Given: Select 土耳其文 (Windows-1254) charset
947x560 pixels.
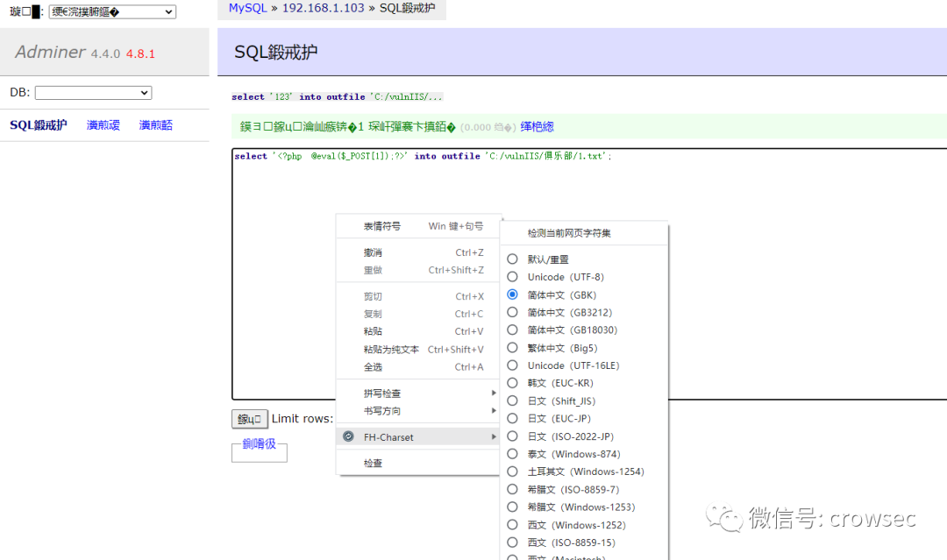Looking at the screenshot, I should [512, 471].
